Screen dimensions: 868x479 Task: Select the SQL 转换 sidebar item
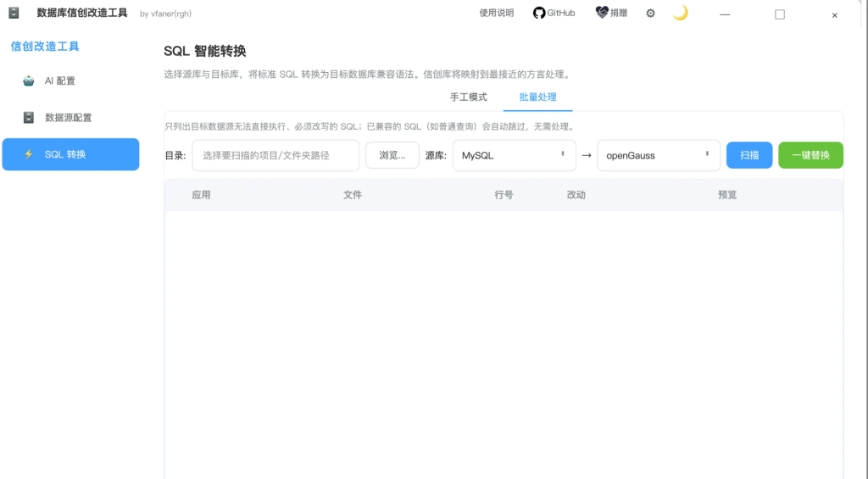coord(71,154)
